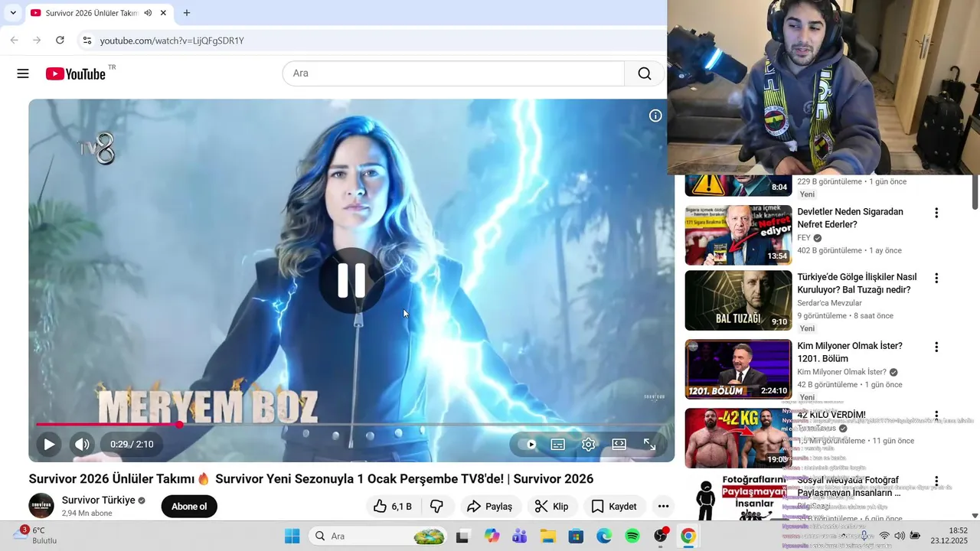Image resolution: width=980 pixels, height=551 pixels.
Task: Open more actions three-dot menu below video
Action: tap(663, 506)
